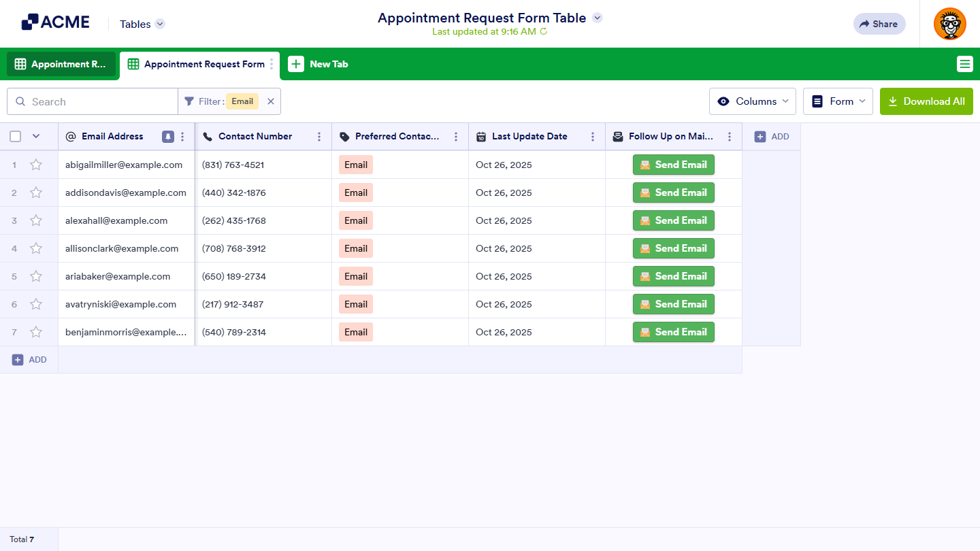Click the calendar icon on Last Update Date
980x551 pixels.
pyautogui.click(x=480, y=136)
